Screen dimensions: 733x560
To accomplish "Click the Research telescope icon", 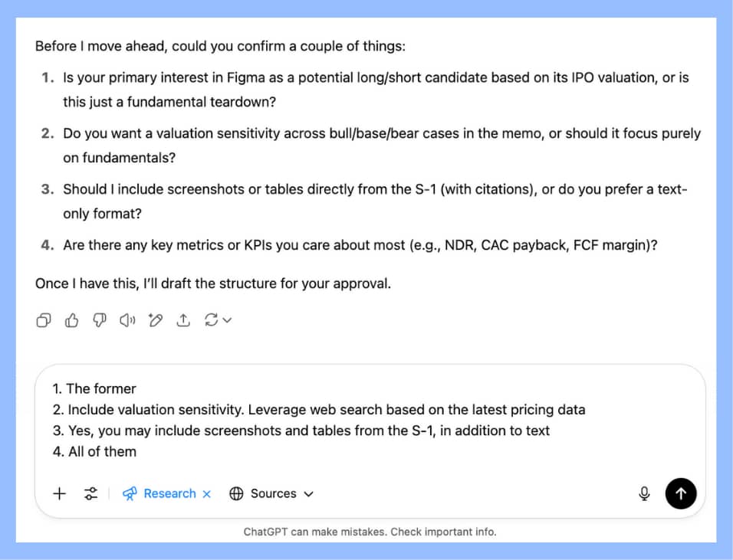I will (x=130, y=493).
